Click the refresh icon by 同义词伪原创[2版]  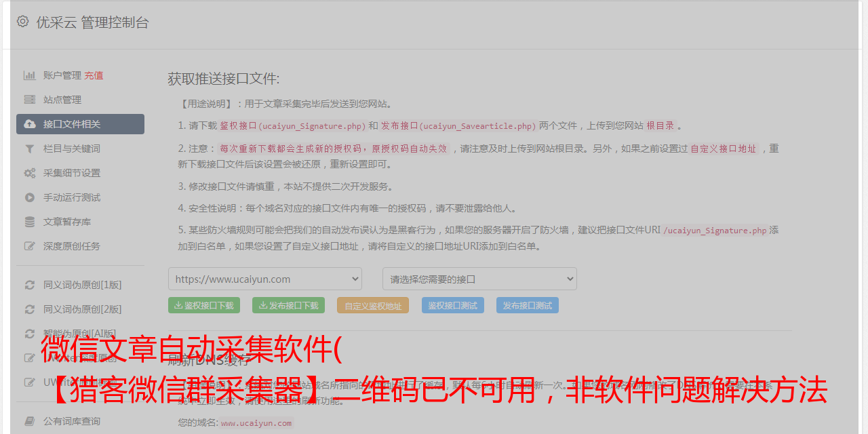[30, 309]
